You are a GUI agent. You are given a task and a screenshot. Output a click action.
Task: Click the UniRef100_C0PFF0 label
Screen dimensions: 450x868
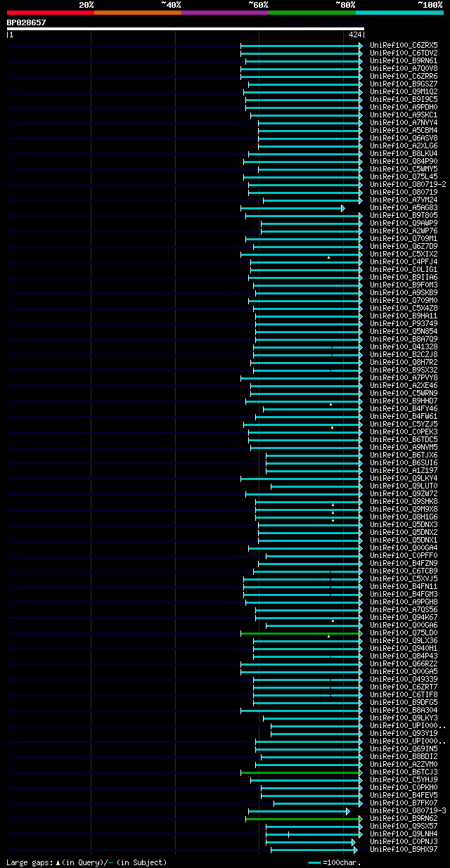point(404,555)
